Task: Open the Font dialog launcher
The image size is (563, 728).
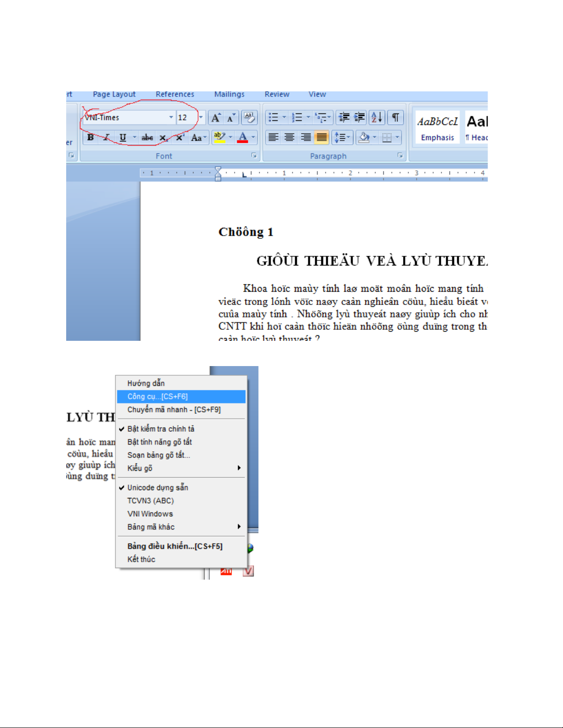Action: (254, 156)
